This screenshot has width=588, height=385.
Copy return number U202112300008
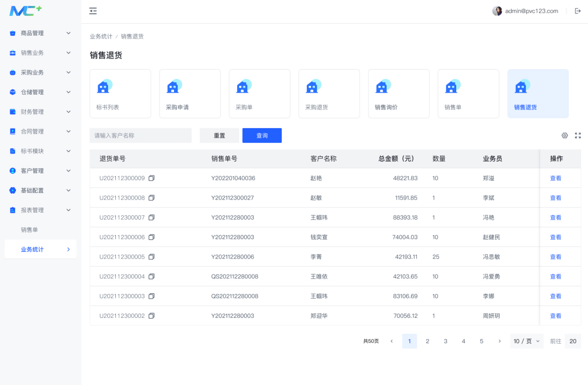[x=152, y=198]
